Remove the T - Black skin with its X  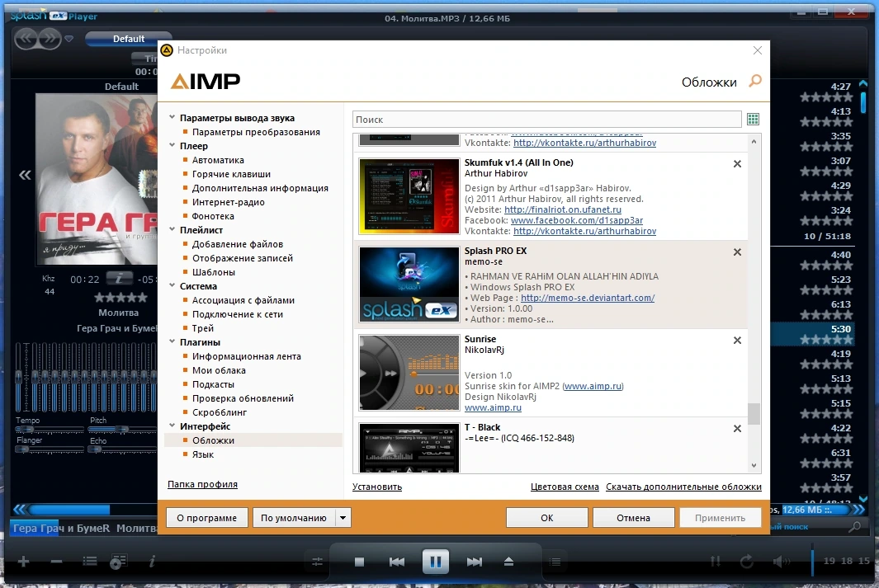coord(737,428)
